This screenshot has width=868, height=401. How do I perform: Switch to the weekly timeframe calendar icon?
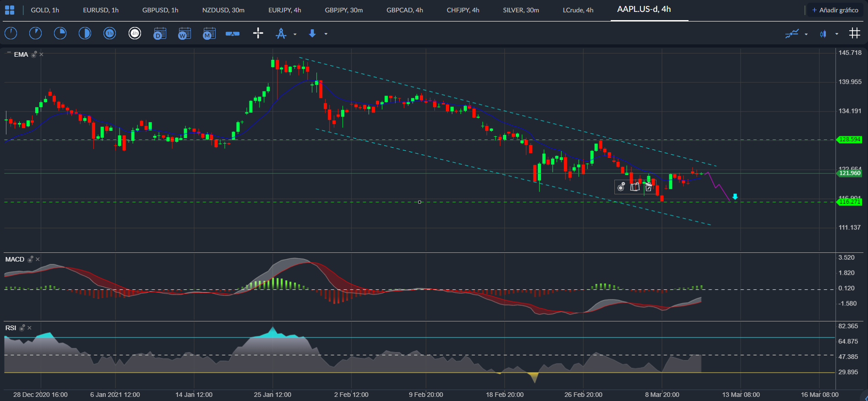184,33
